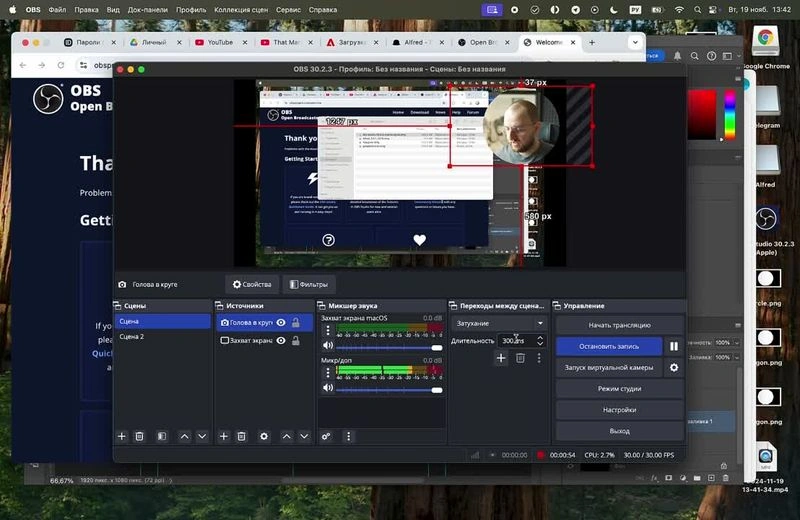The image size is (800, 520).
Task: Add a new scene with the plus icon
Action: pos(121,436)
